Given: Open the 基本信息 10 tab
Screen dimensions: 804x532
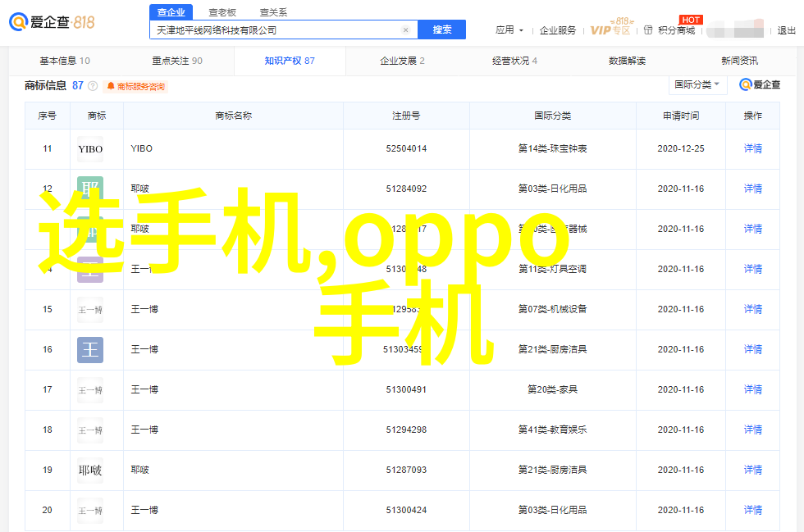Looking at the screenshot, I should point(65,61).
